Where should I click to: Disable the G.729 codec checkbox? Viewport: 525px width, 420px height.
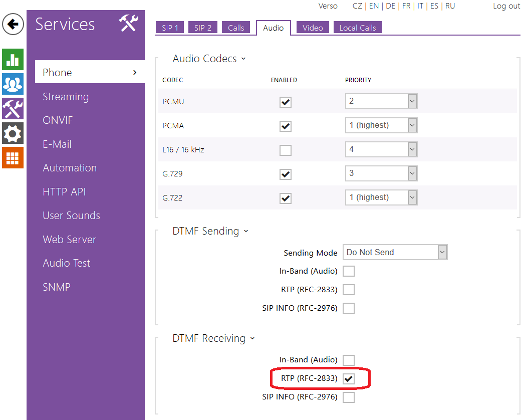(286, 174)
